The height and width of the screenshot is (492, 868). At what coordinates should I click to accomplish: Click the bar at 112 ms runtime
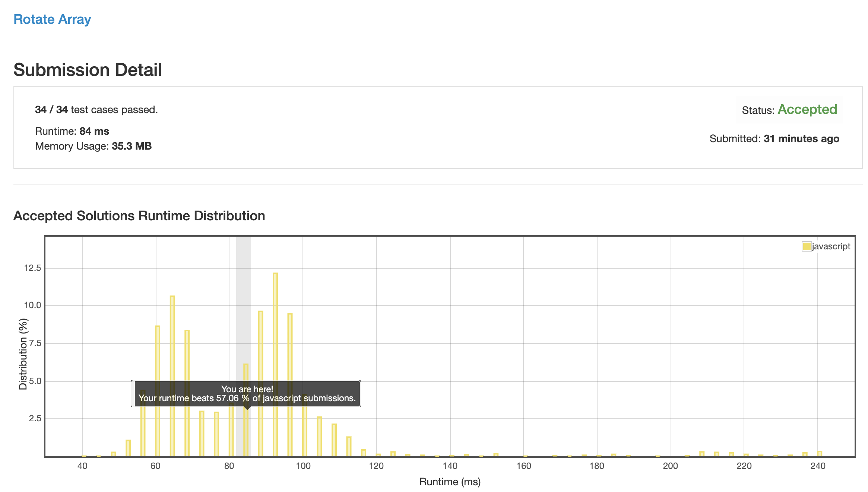[349, 447]
